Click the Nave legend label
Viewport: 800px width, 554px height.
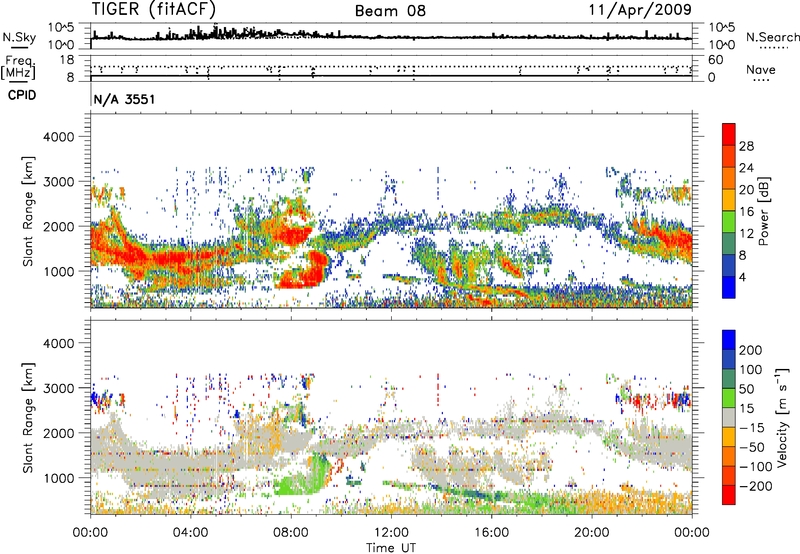tap(761, 70)
